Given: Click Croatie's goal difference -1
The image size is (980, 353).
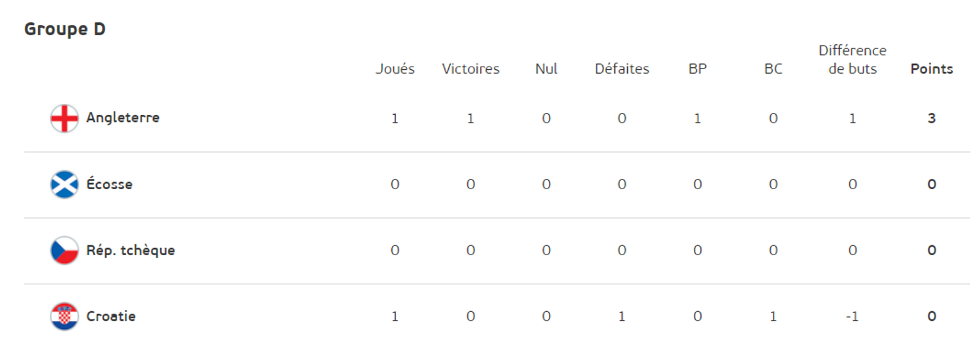Looking at the screenshot, I should click(853, 316).
